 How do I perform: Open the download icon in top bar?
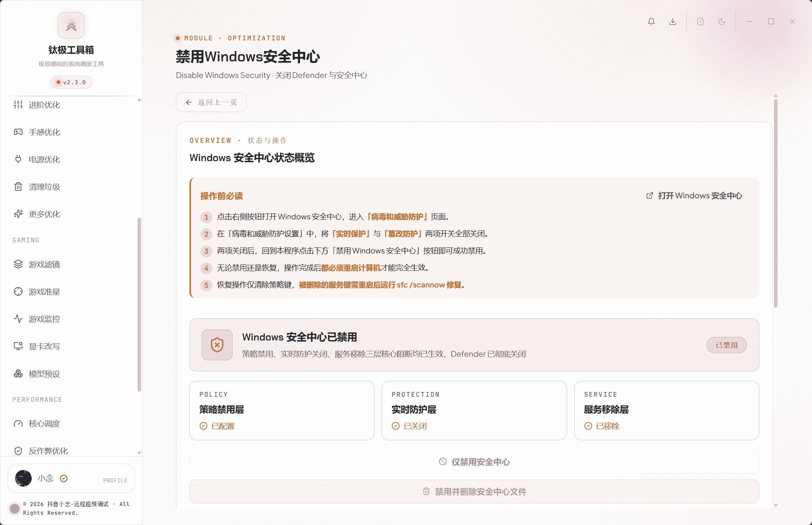click(673, 21)
